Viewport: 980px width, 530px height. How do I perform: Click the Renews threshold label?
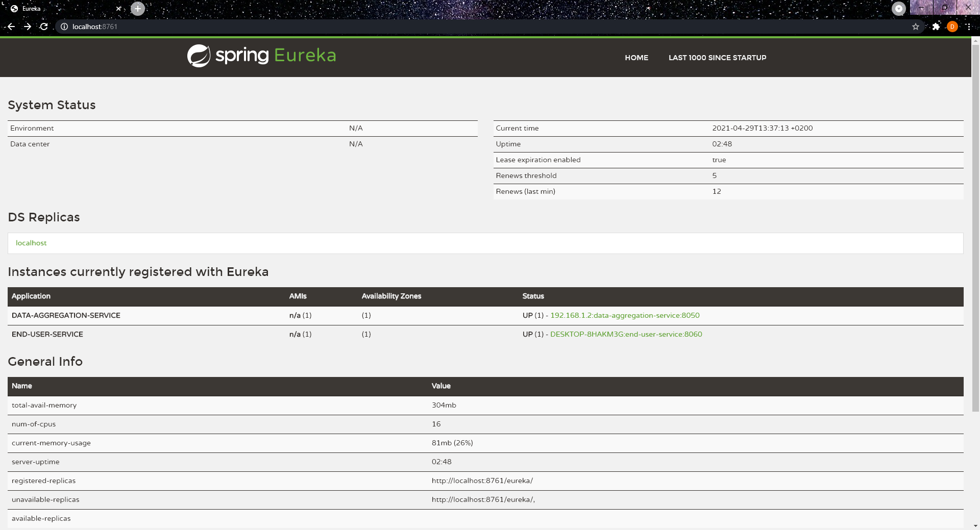pos(526,175)
